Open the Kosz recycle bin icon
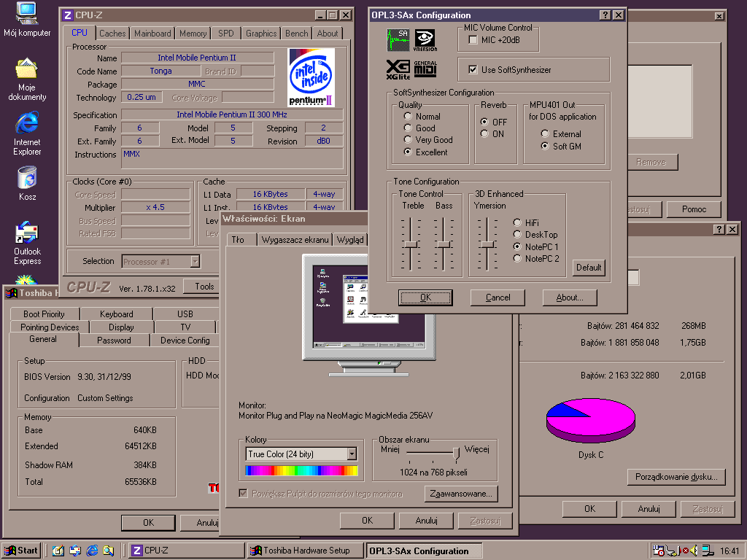The height and width of the screenshot is (560, 747). [x=27, y=178]
